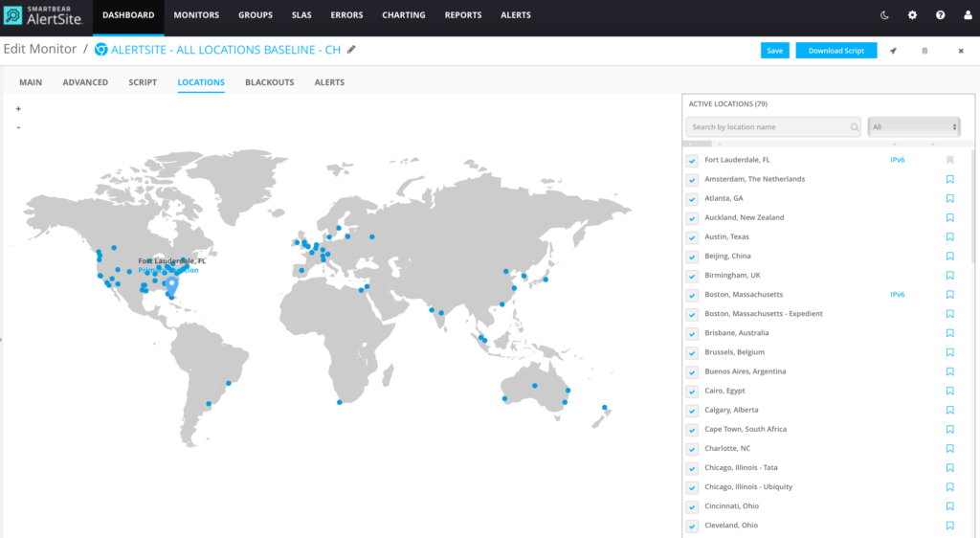Viewport: 980px width, 538px height.
Task: Open help with the question mark icon
Action: click(940, 15)
